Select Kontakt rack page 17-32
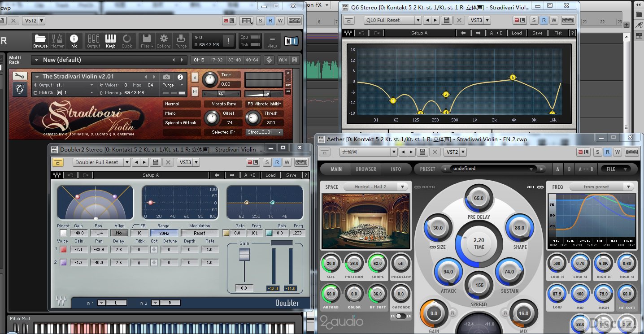 (x=217, y=60)
